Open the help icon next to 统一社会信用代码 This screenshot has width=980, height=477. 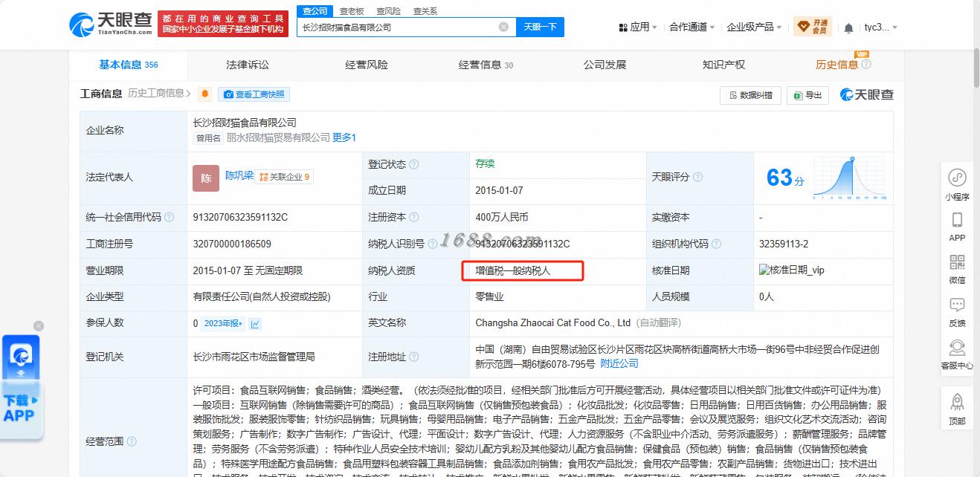point(169,218)
